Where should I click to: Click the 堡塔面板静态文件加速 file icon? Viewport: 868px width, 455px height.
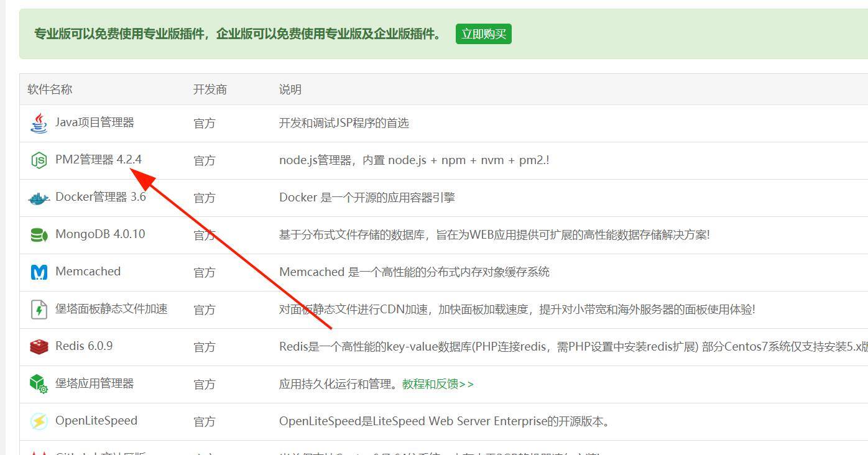pyautogui.click(x=39, y=309)
